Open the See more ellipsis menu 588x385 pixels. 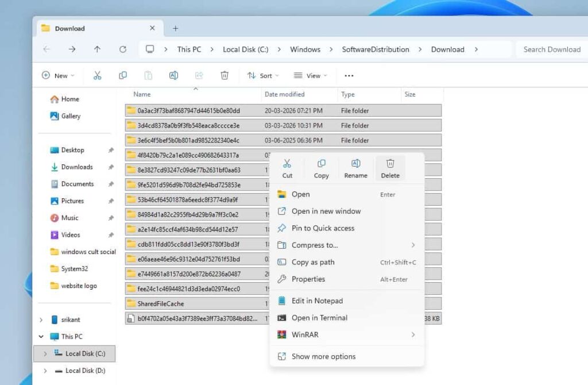point(349,76)
